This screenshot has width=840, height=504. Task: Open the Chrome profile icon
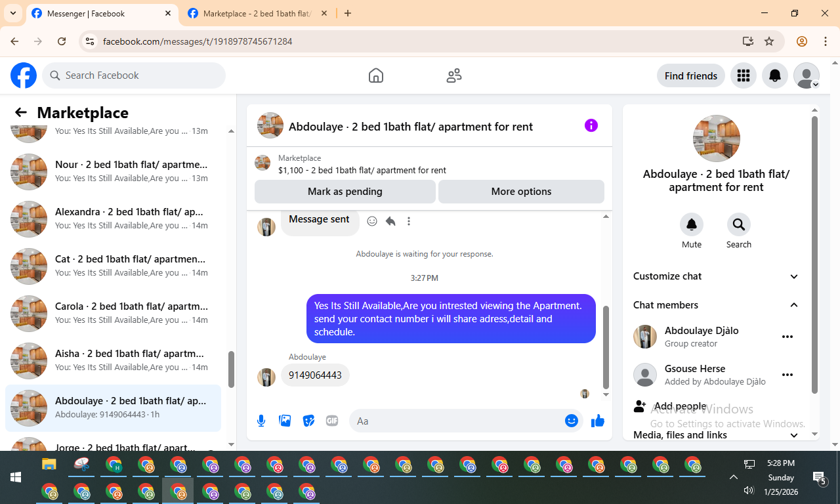(x=802, y=41)
